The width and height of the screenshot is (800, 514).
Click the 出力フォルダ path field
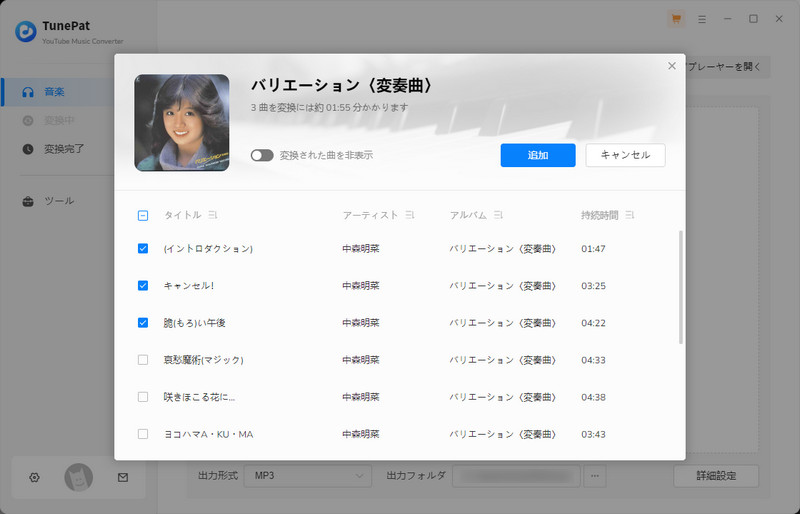coord(516,476)
